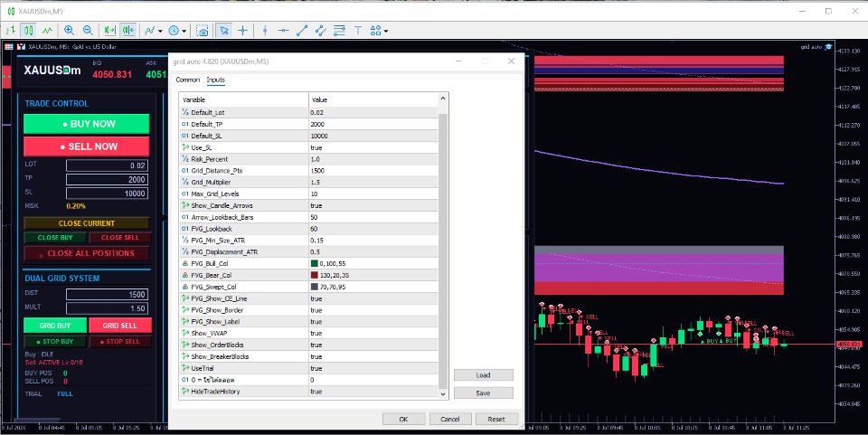This screenshot has width=868, height=435.
Task: Click CLOSE ALL POSITIONS button
Action: click(x=87, y=253)
